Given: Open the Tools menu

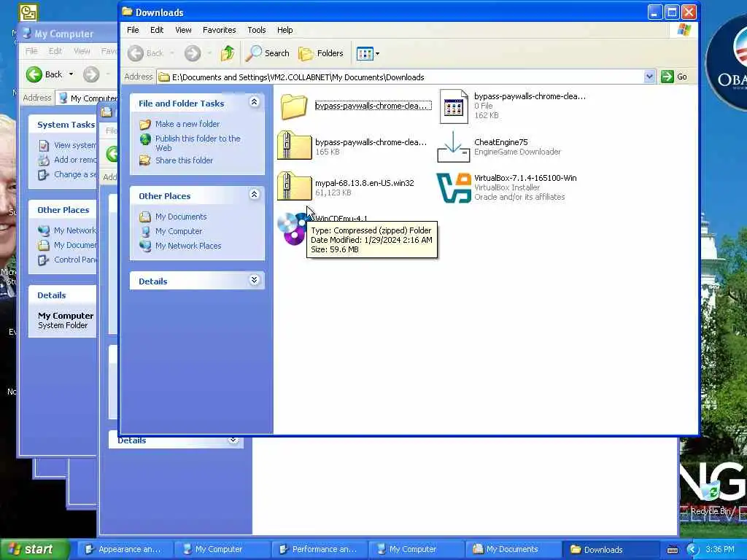Looking at the screenshot, I should [x=256, y=30].
